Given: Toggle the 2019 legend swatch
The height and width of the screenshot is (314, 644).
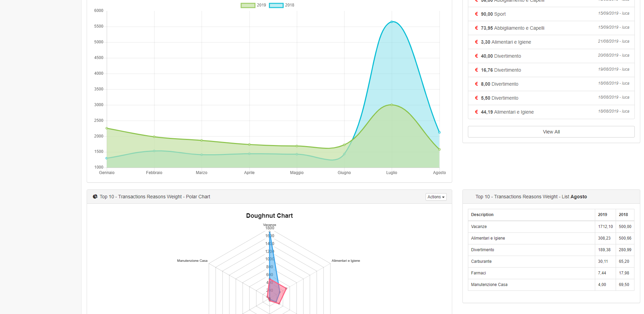Looking at the screenshot, I should 248,5.
